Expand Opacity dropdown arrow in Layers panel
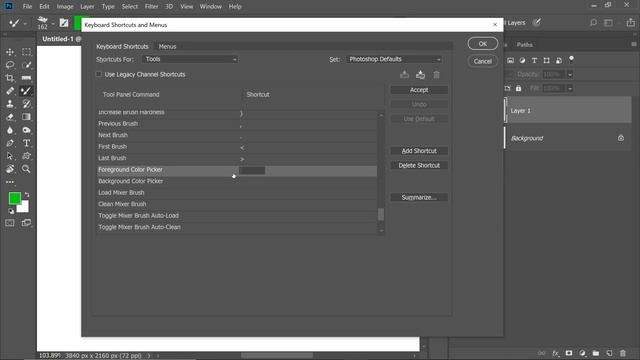 [570, 74]
